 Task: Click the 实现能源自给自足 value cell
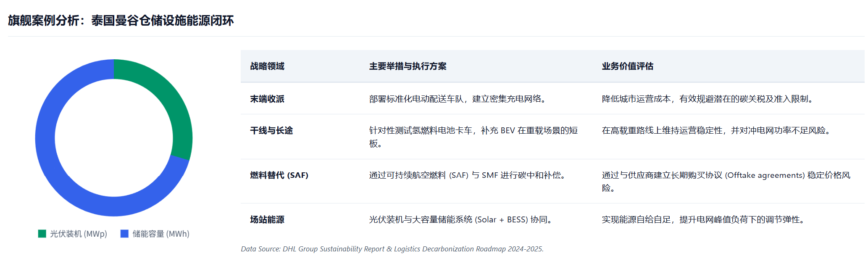pyautogui.click(x=705, y=219)
